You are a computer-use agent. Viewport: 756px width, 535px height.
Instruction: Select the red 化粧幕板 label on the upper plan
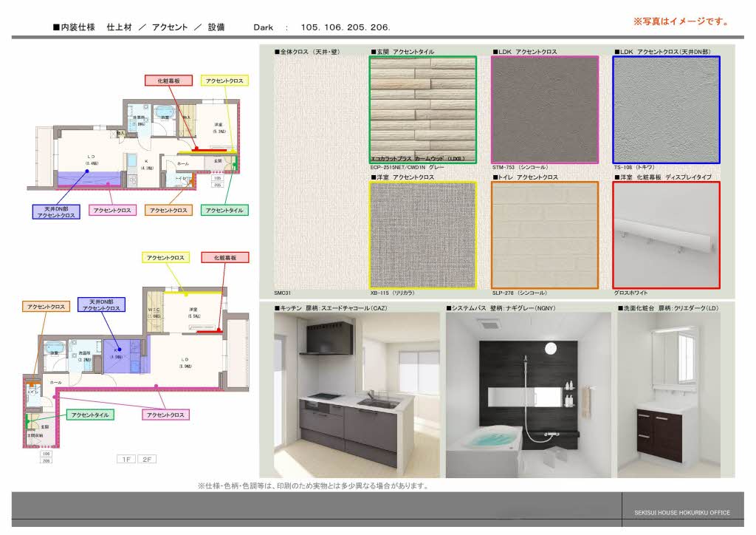[x=169, y=80]
